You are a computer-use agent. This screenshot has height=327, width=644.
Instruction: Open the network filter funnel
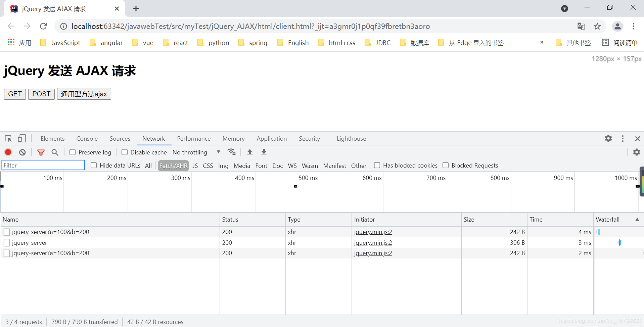tap(41, 152)
